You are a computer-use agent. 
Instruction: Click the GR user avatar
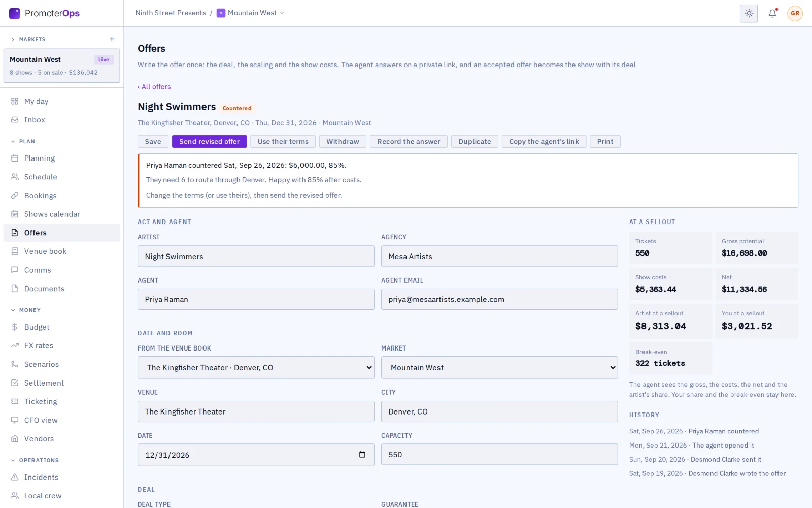795,13
